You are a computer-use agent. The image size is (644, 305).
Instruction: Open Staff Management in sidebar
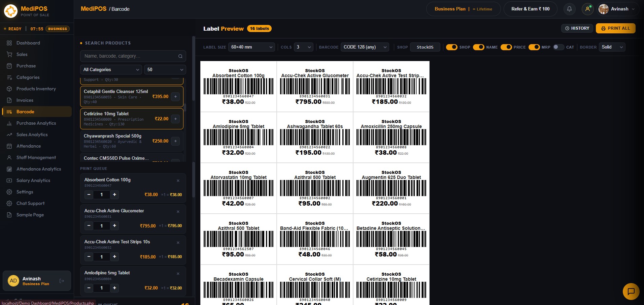pos(37,157)
